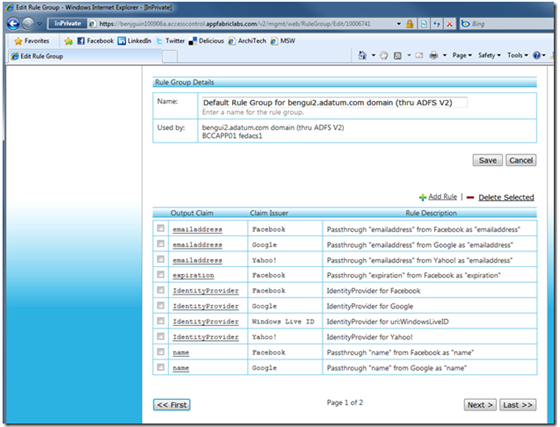Open the LinkedIn favorites link
Screen dimensions: 560x427
click(x=135, y=41)
